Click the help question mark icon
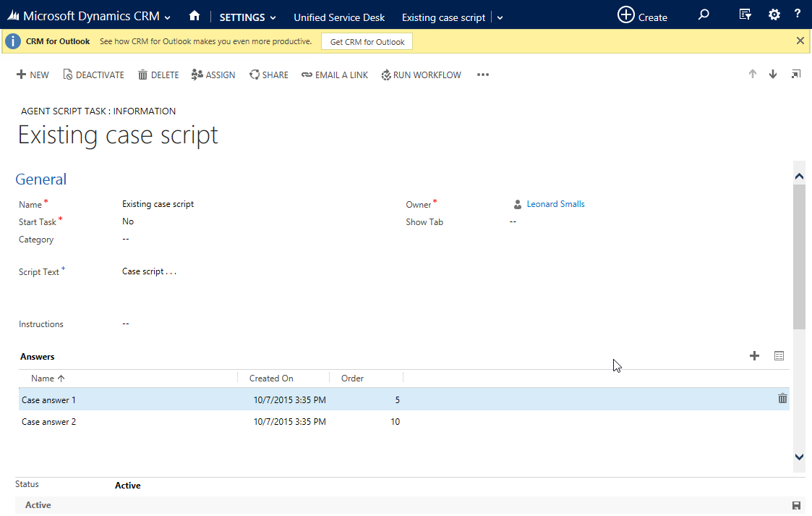The width and height of the screenshot is (812, 516). [797, 15]
